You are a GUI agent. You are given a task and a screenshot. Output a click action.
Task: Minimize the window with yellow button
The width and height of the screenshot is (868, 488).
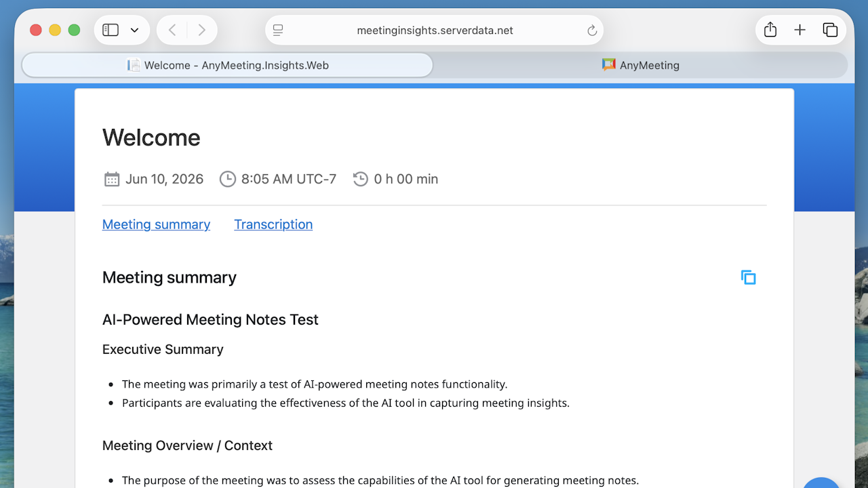coord(55,30)
